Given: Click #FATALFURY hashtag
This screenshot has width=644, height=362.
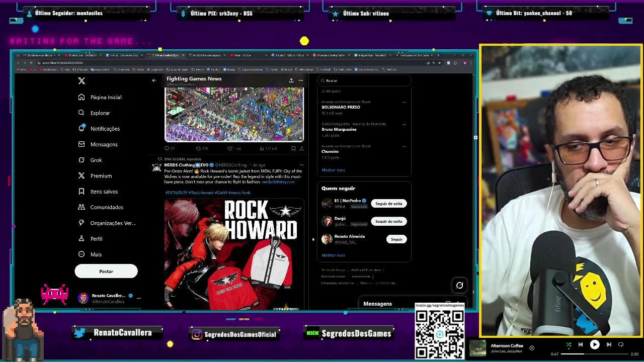Looking at the screenshot, I should [176, 193].
